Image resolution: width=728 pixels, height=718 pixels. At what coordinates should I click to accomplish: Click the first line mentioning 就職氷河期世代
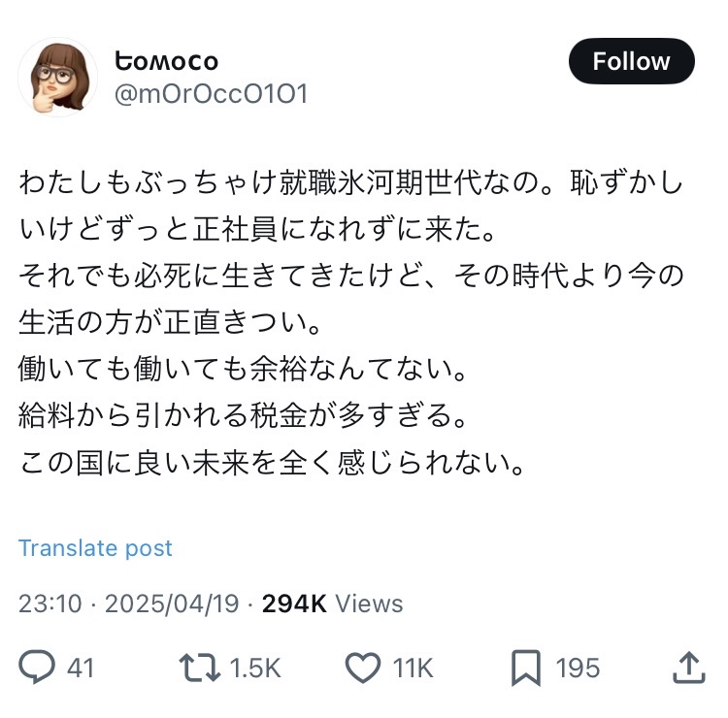[x=351, y=181]
